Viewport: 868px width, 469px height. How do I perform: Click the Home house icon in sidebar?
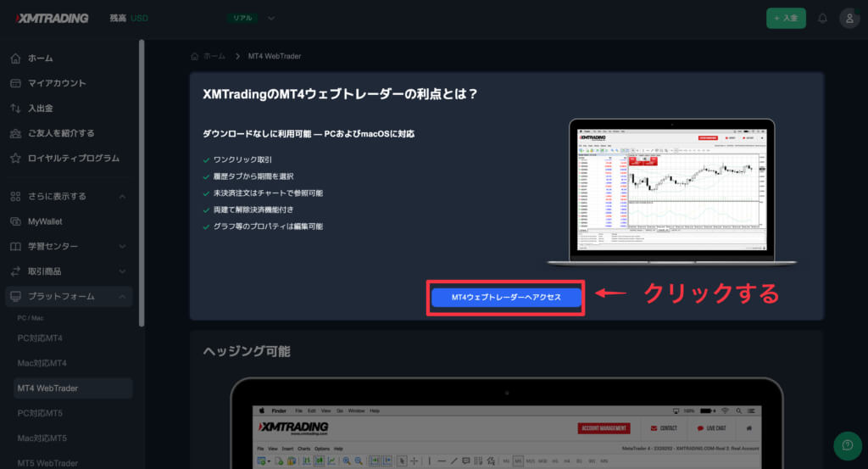[x=15, y=59]
